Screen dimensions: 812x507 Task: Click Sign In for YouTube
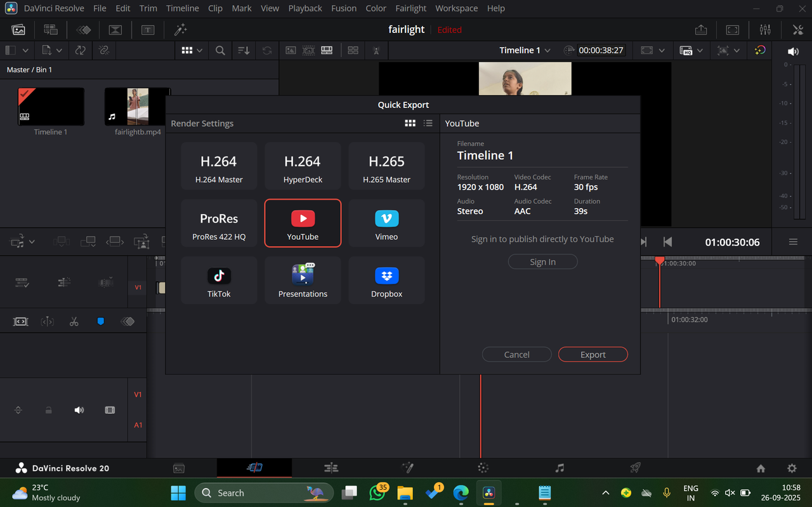543,262
